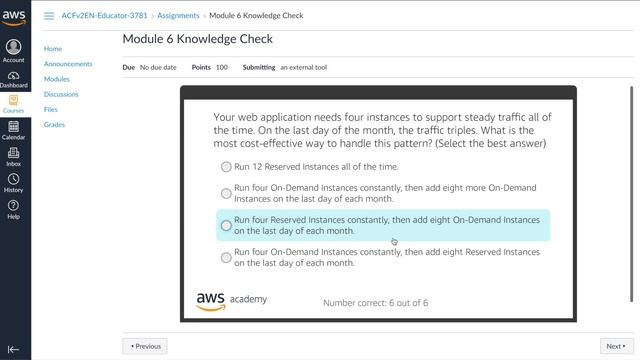Open the Calendar icon
Viewport: 640px width, 360px height.
click(x=13, y=126)
